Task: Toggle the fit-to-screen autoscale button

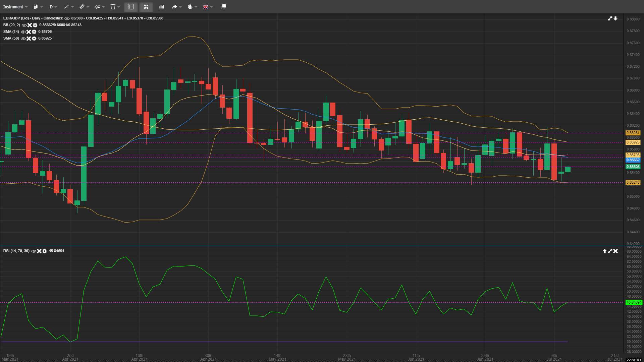Action: tap(146, 7)
